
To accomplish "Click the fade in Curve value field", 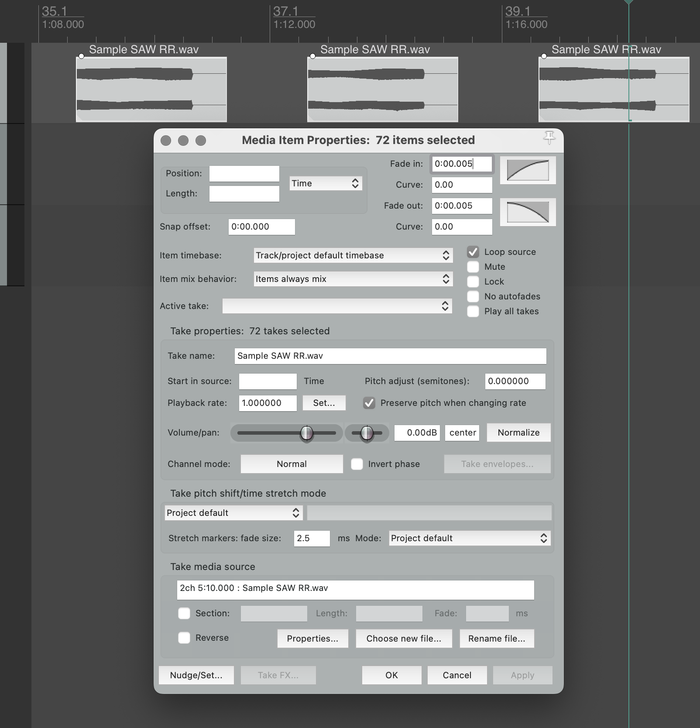I will coord(462,185).
